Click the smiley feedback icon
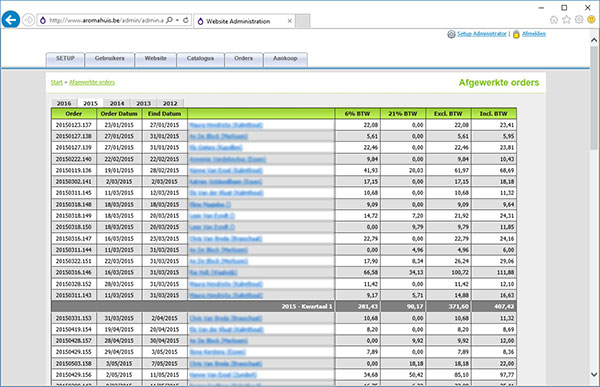The image size is (600, 387). coord(591,19)
